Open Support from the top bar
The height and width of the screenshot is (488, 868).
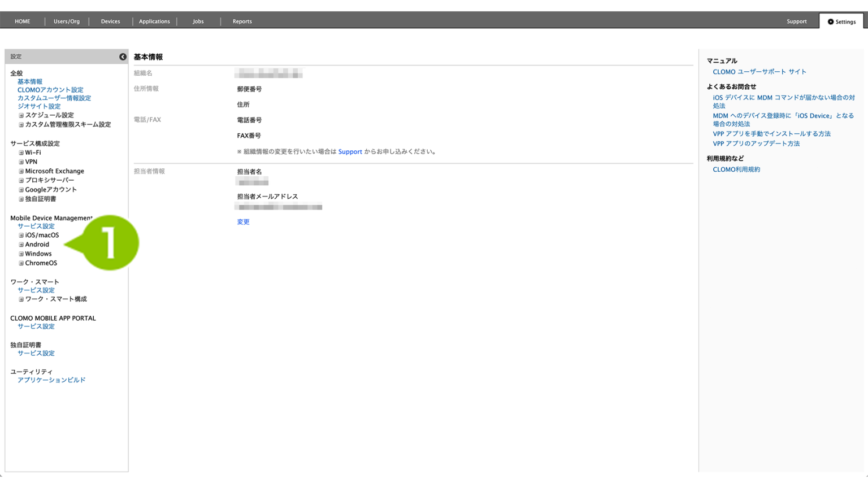(x=797, y=21)
